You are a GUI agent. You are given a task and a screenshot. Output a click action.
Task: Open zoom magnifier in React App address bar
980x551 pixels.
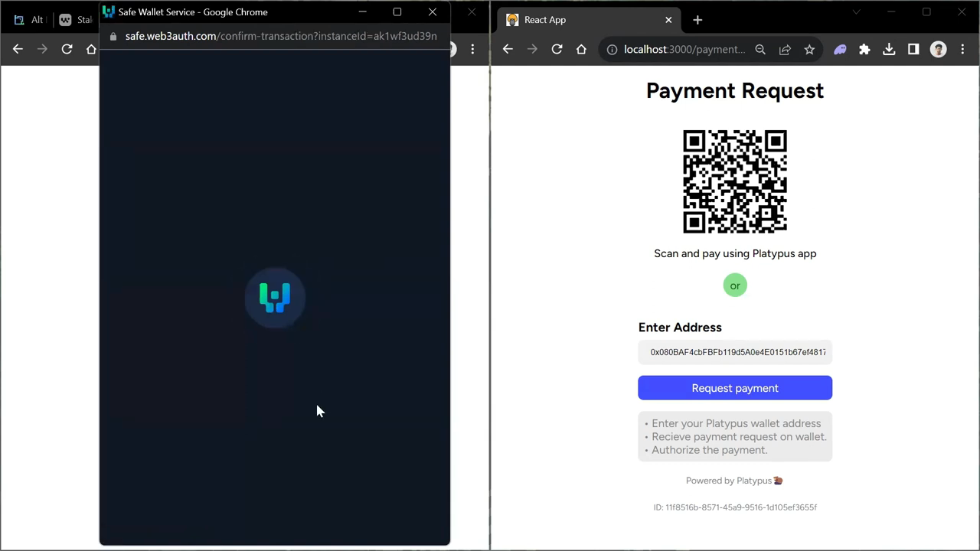760,49
